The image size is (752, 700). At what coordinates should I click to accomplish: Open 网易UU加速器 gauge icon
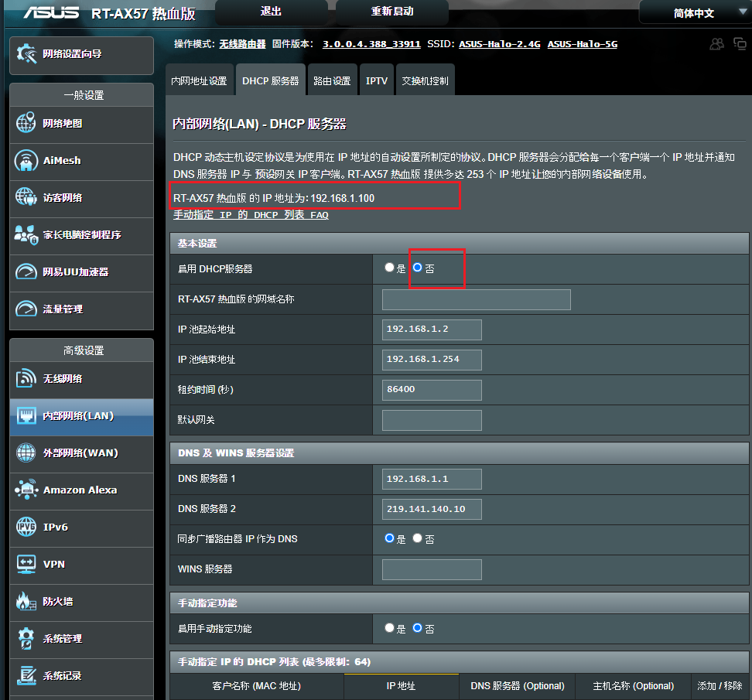coord(26,272)
